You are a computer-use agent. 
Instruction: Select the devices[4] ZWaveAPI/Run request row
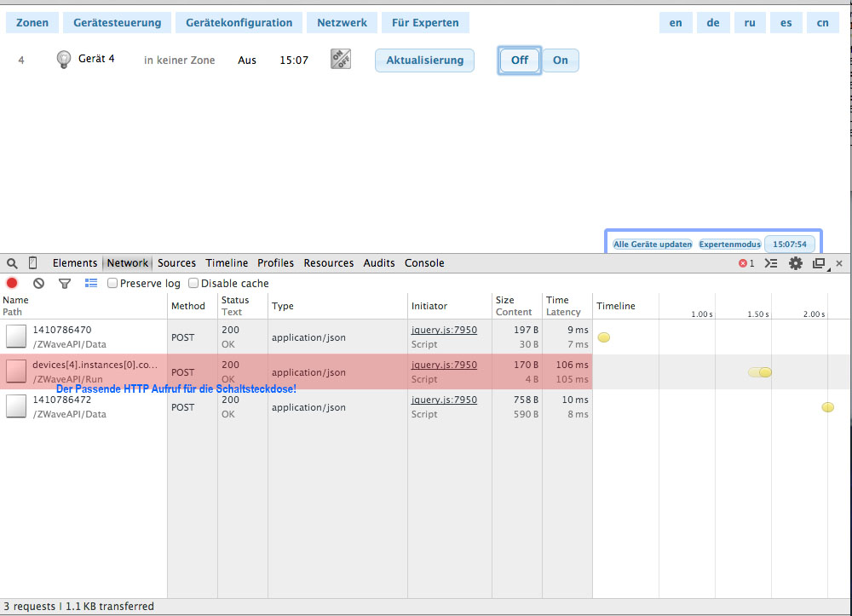[x=94, y=371]
